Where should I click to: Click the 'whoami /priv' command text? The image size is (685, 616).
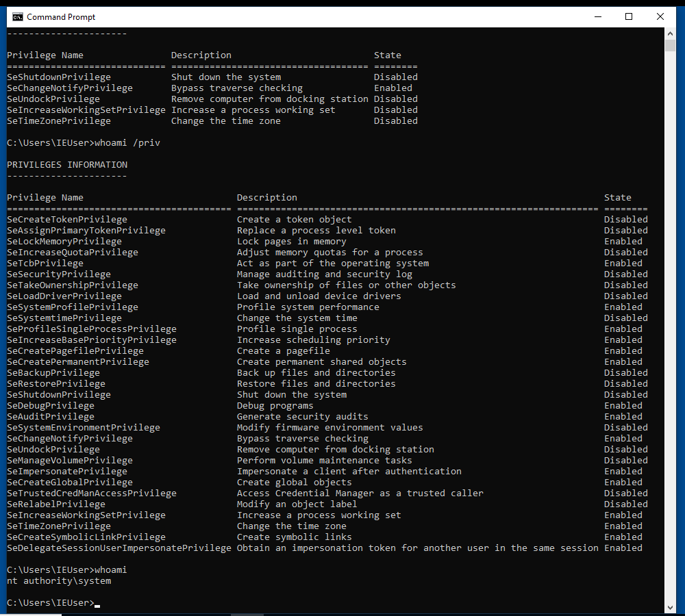[133, 143]
